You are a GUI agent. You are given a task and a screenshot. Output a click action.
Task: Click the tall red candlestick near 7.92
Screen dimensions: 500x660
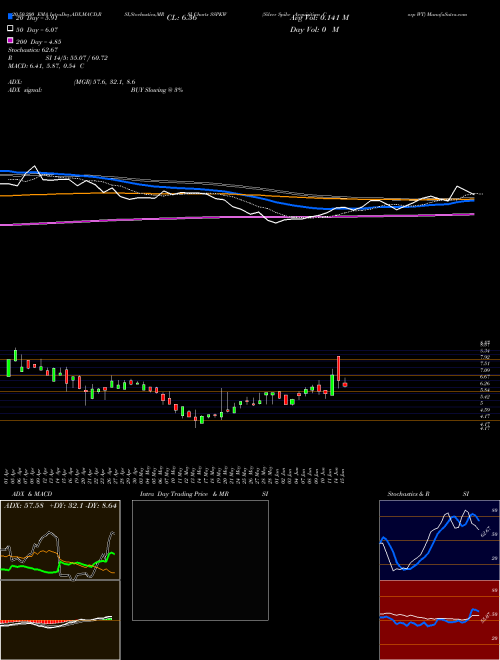pyautogui.click(x=338, y=369)
